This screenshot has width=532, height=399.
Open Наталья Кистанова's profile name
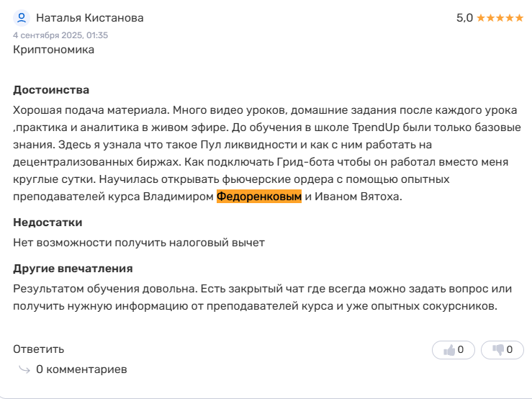(89, 18)
